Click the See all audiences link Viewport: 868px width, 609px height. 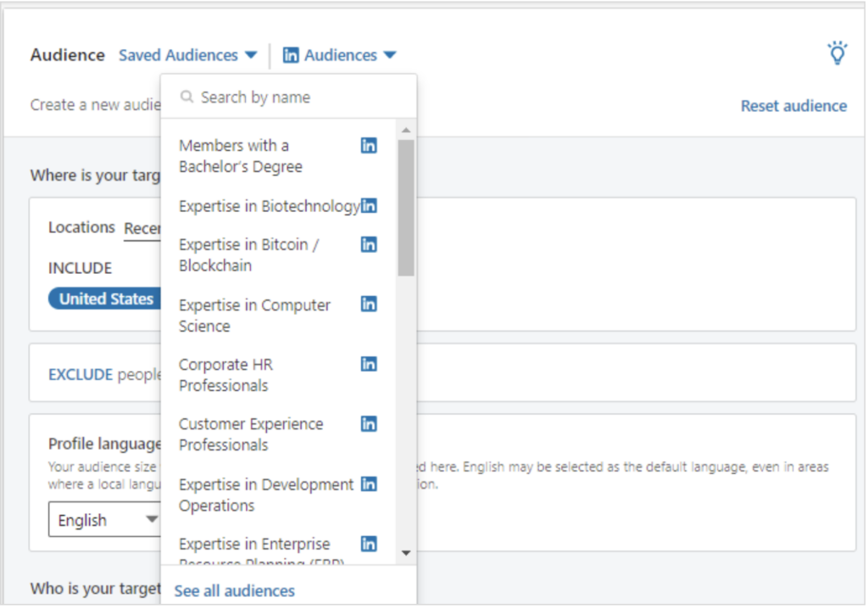coord(235,591)
